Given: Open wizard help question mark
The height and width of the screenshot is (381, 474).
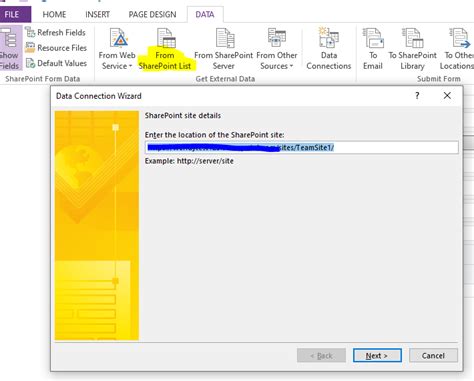Looking at the screenshot, I should (417, 96).
